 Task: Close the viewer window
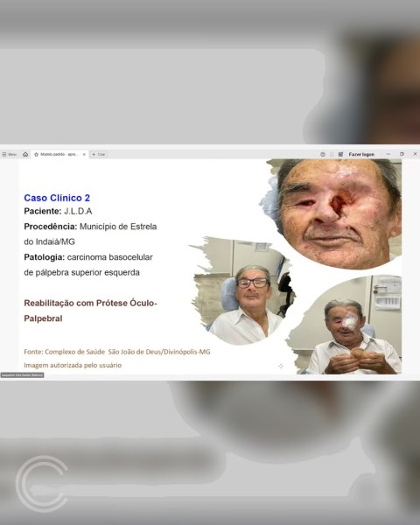(x=415, y=154)
